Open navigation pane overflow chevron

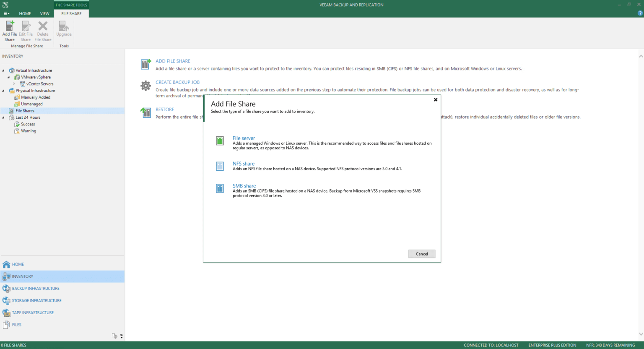(x=122, y=336)
